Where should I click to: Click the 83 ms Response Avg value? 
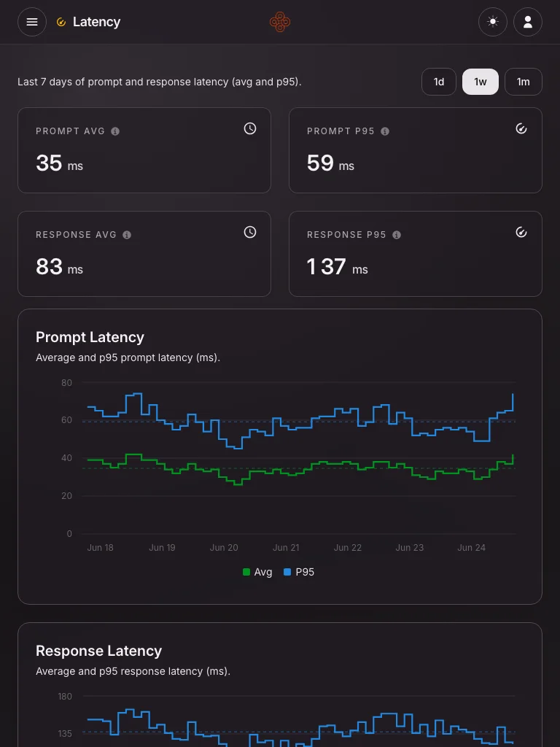tap(60, 267)
